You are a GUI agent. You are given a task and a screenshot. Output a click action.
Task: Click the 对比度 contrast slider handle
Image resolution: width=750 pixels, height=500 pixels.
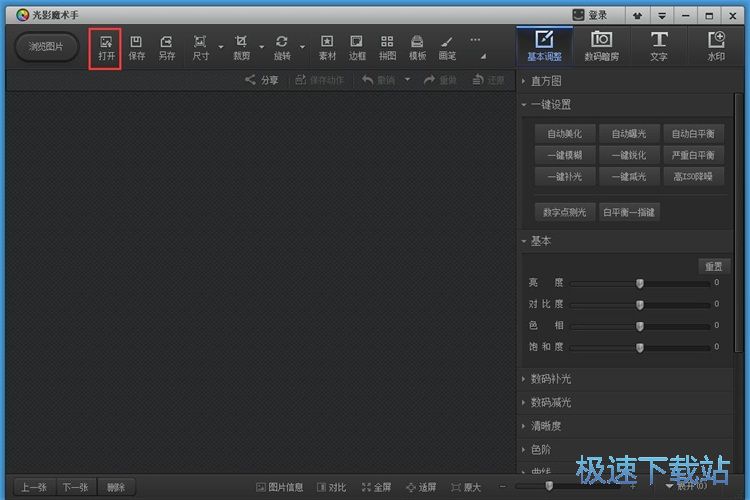[640, 305]
